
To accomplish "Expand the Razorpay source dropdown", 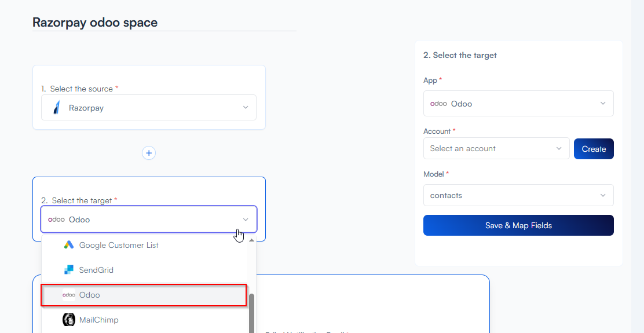I will (246, 108).
